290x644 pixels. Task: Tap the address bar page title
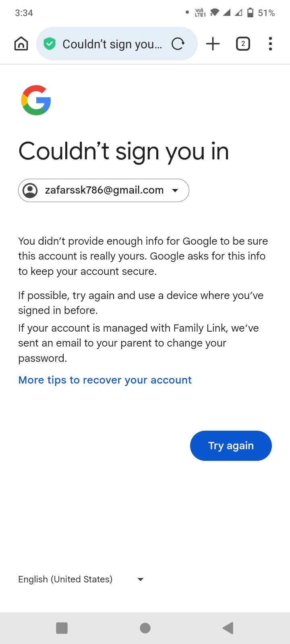(x=112, y=44)
